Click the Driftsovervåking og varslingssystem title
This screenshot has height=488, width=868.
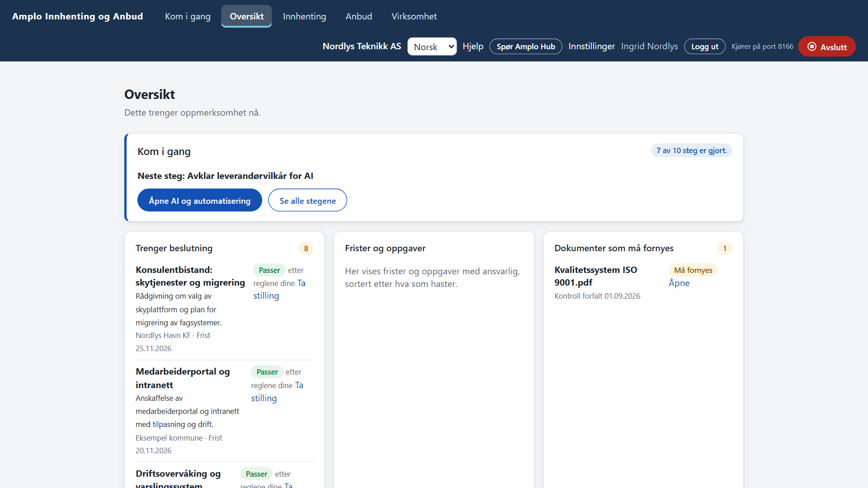pyautogui.click(x=178, y=479)
